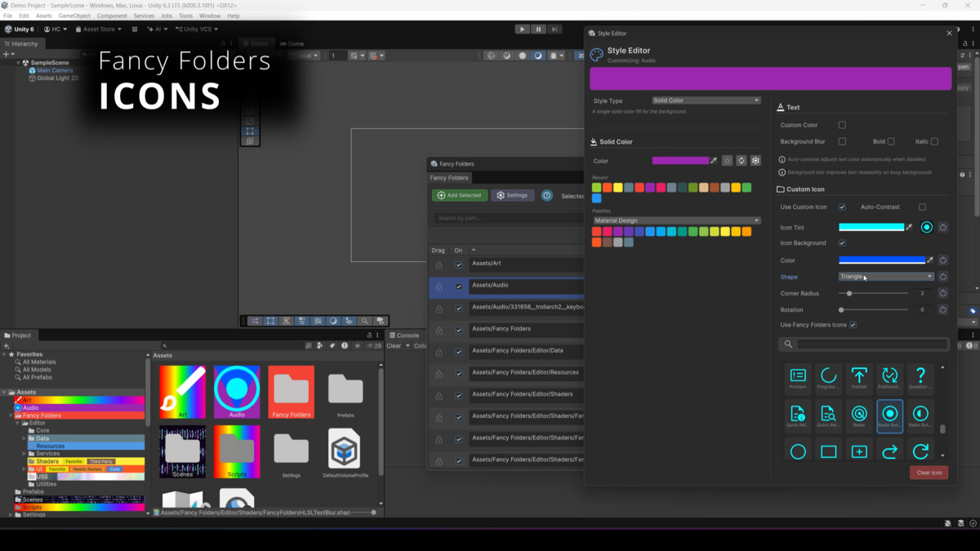Select the Radar icon in icon grid
The image size is (980, 551).
(859, 415)
